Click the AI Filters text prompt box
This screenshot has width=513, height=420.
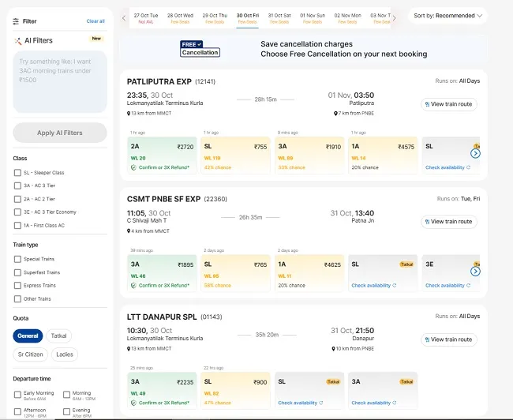(60, 81)
